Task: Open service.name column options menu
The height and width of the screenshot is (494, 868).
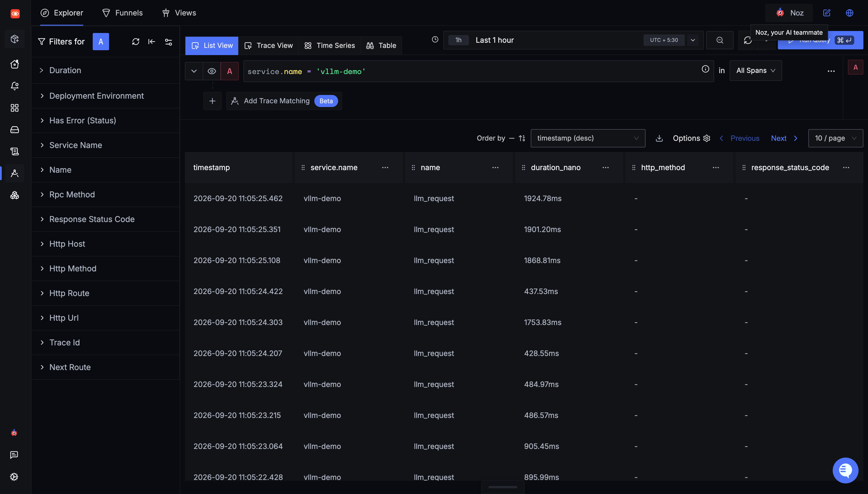Action: click(385, 168)
